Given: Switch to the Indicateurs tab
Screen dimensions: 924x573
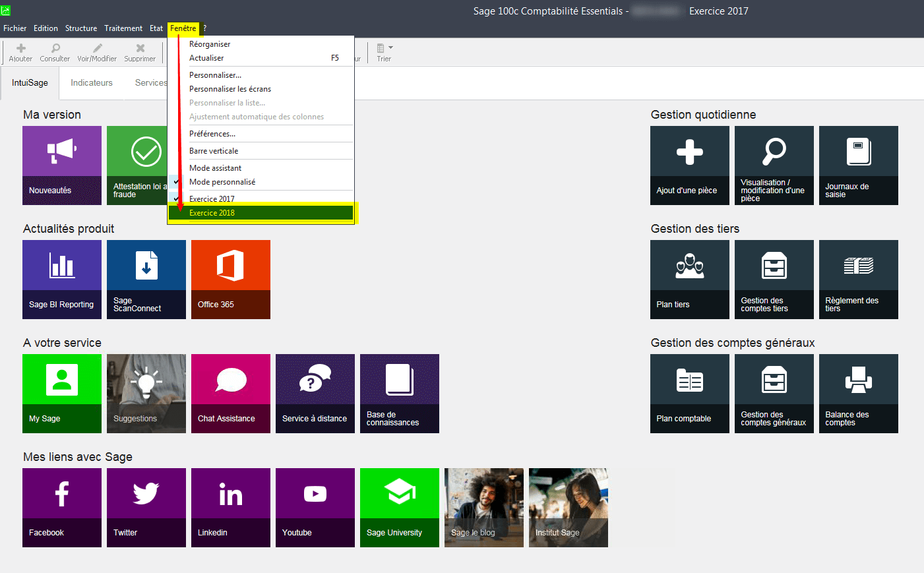Looking at the screenshot, I should pos(92,83).
